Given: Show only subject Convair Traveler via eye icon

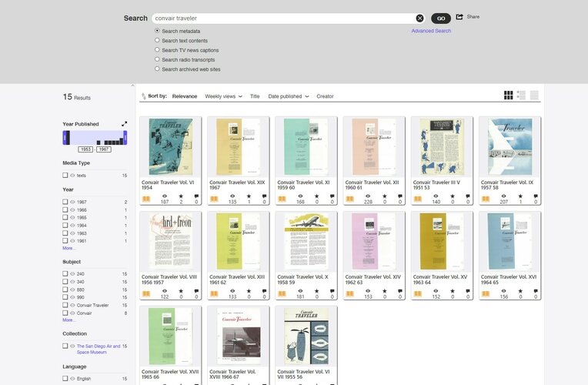Looking at the screenshot, I should [73, 305].
